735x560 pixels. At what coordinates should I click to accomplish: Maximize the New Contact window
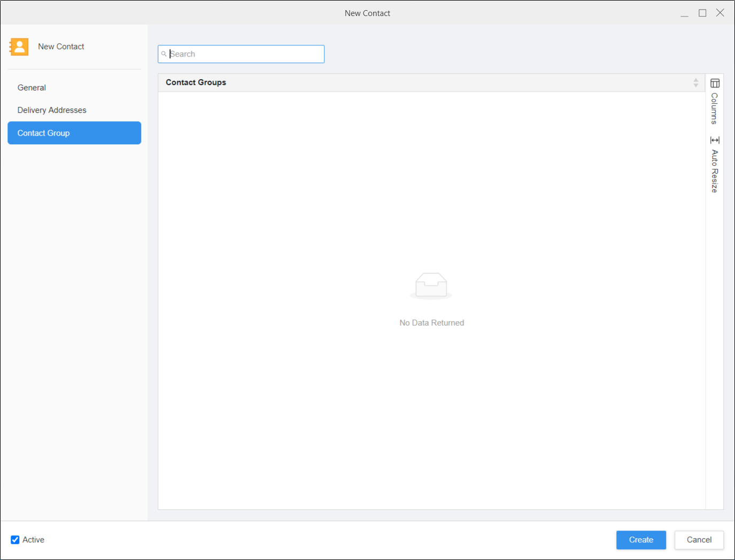point(702,13)
